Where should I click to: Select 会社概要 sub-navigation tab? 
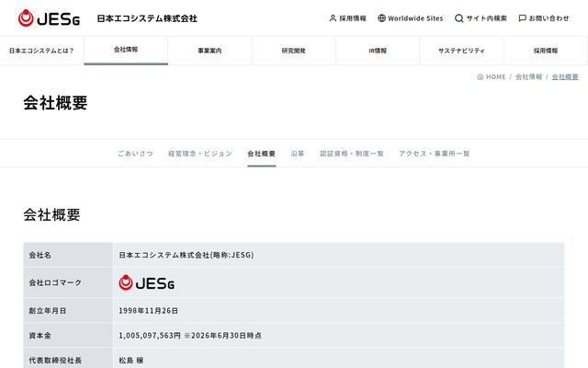[x=261, y=154]
